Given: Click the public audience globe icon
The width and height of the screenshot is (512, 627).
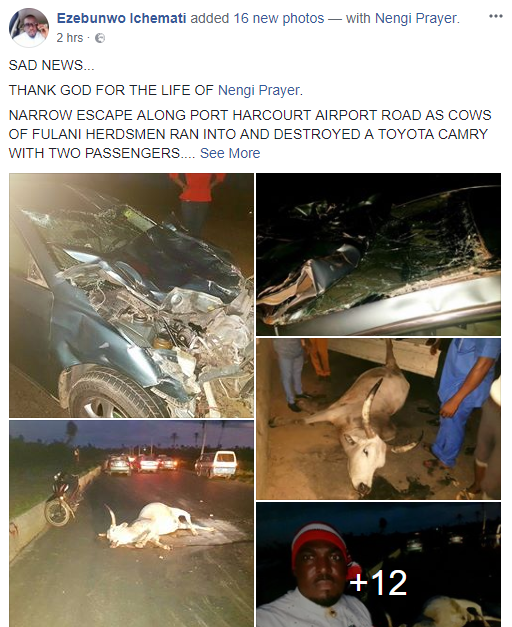Looking at the screenshot, I should click(x=100, y=38).
